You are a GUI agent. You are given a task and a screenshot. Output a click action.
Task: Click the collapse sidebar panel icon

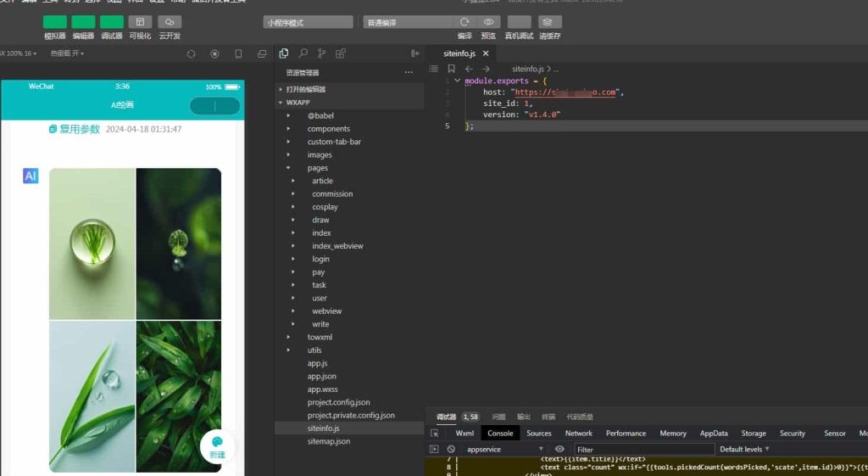415,53
